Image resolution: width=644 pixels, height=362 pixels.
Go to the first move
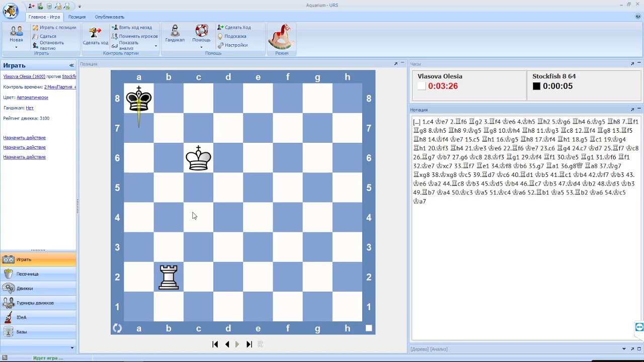click(x=215, y=344)
